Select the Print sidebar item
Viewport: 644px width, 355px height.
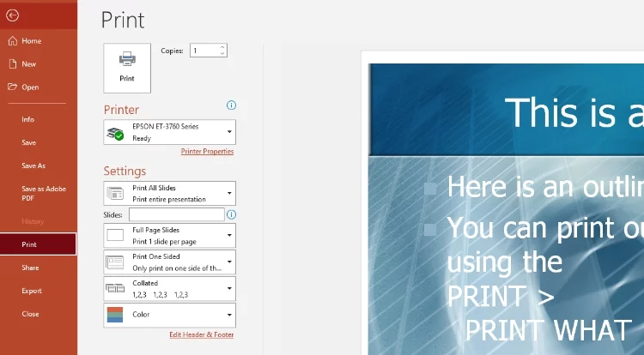click(x=38, y=244)
